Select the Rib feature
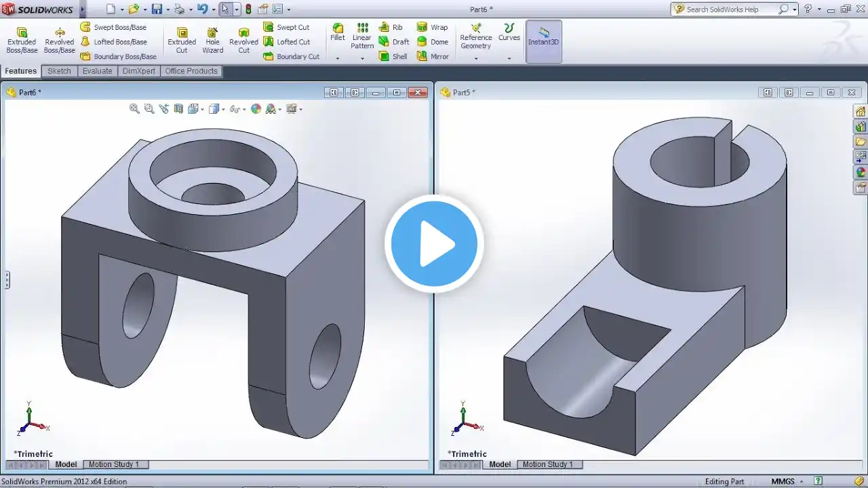Image resolution: width=868 pixels, height=488 pixels. click(391, 27)
